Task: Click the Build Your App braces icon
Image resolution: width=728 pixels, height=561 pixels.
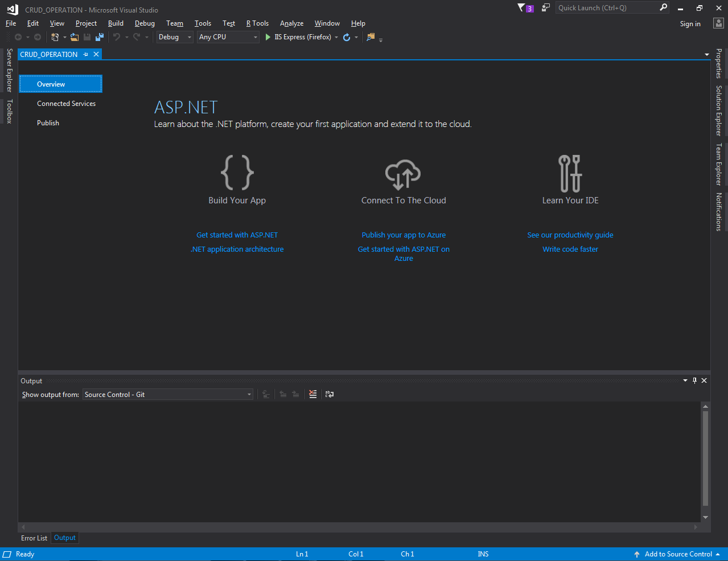Action: click(237, 172)
